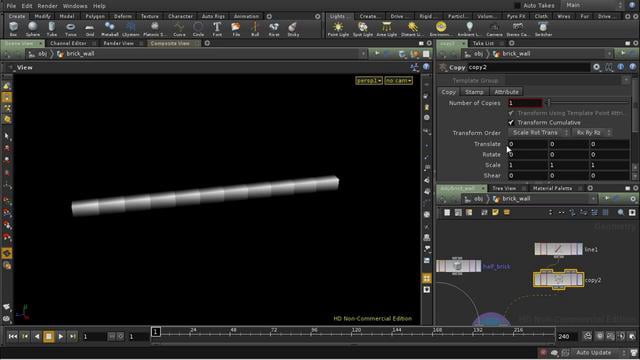The width and height of the screenshot is (640, 360).
Task: Open the Help menu
Action: (99, 6)
